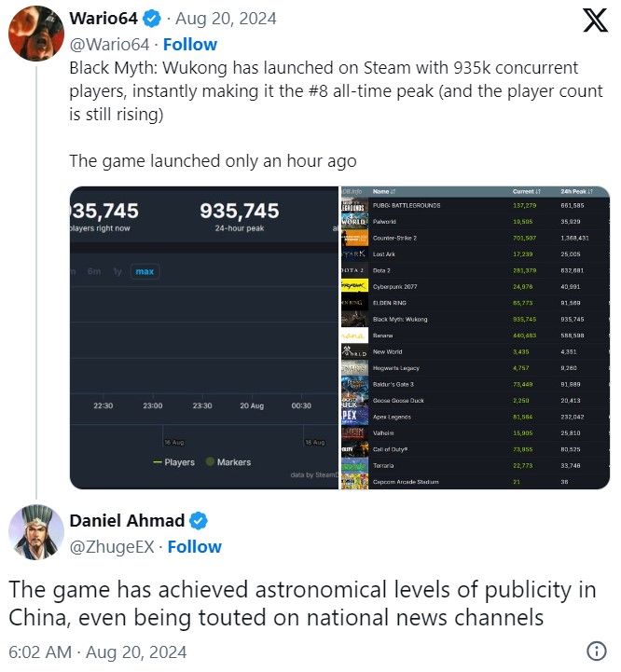Select the 6m chart range tab
The image size is (621, 672).
click(94, 271)
